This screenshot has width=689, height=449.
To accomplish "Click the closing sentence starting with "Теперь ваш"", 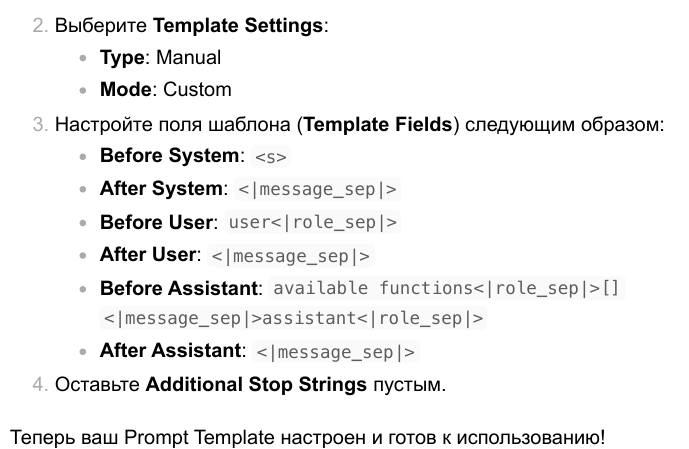I will (x=307, y=437).
